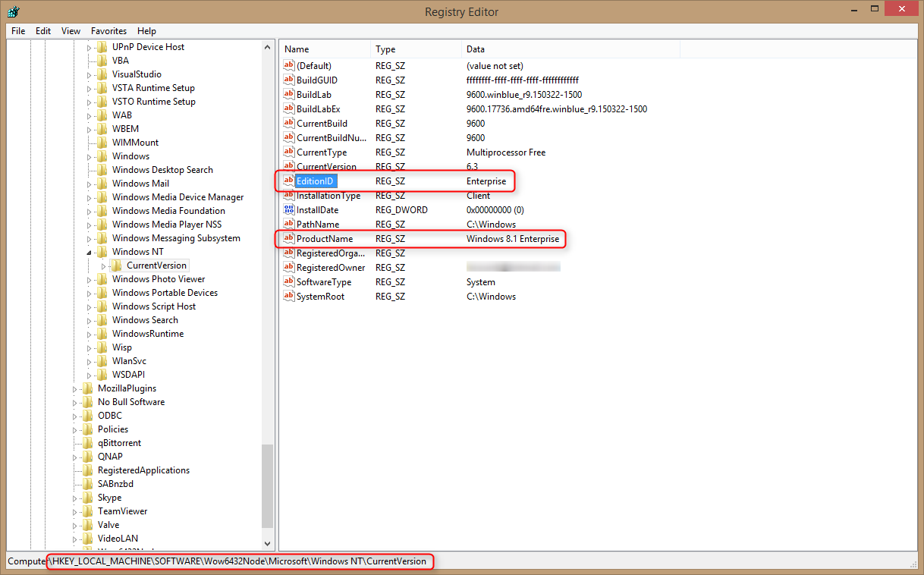Expand the MozillaPlugins key
Viewport: 924px width, 575px height.
pos(75,388)
